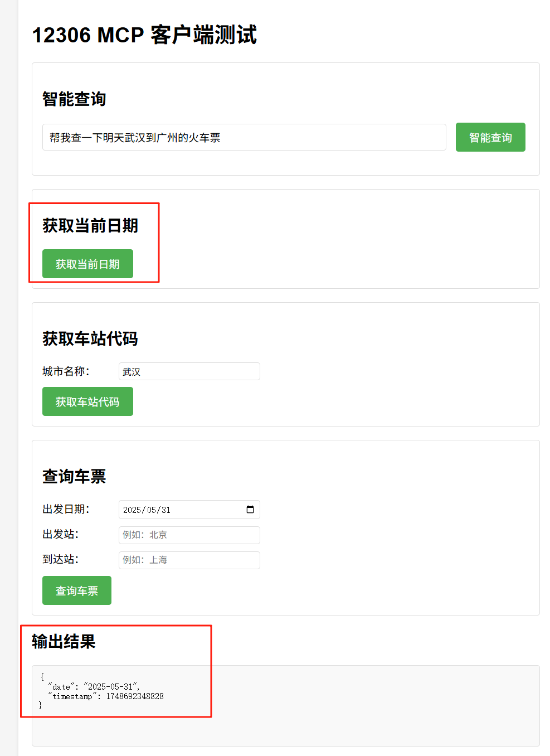Image resolution: width=550 pixels, height=756 pixels.
Task: Focus the 到达站 input field
Action: pos(189,560)
